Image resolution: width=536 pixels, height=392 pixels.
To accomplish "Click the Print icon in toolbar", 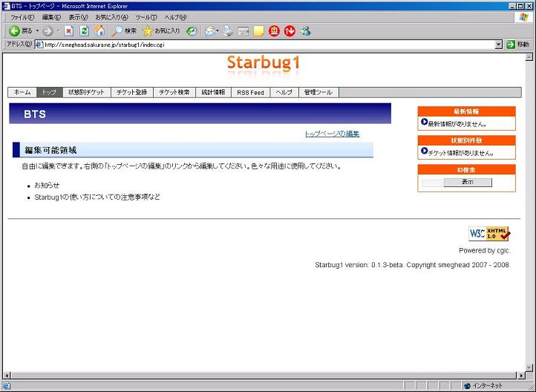I will 228,30.
